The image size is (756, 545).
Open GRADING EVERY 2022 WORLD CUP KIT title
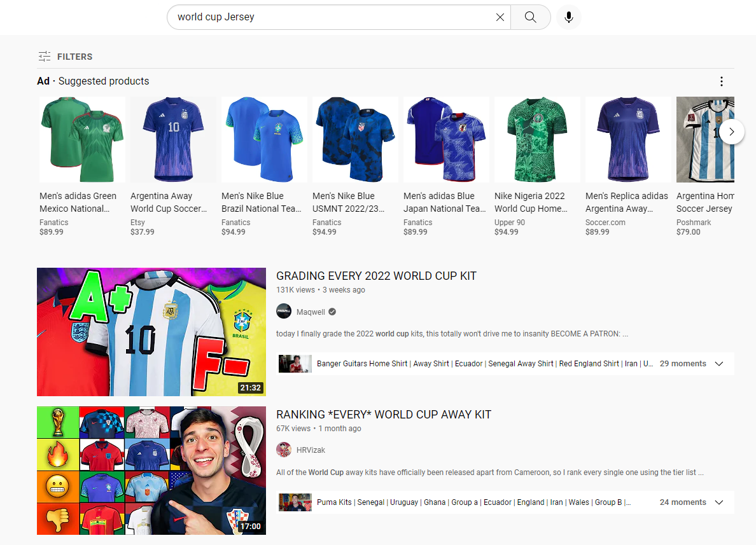(376, 276)
